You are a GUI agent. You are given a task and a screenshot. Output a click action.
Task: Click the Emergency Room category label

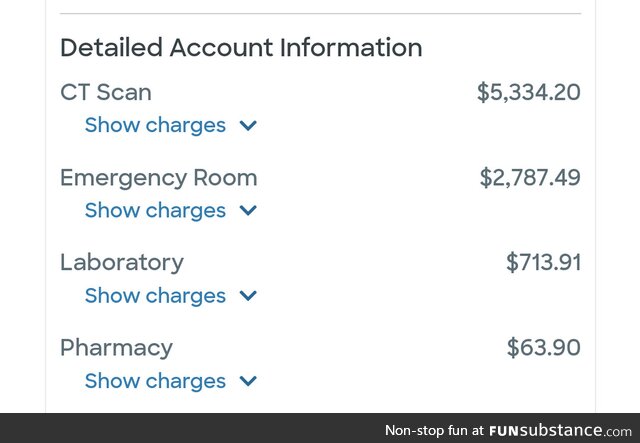(158, 177)
